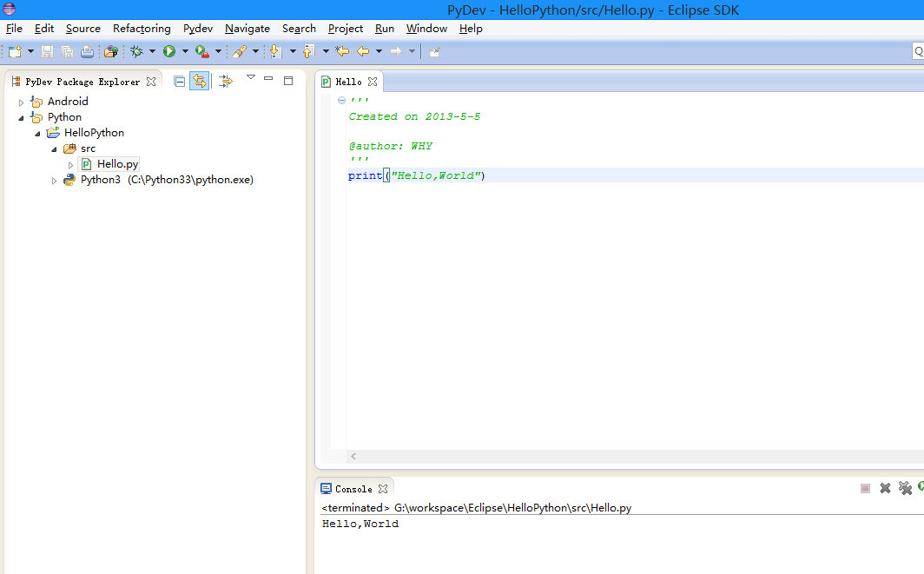This screenshot has height=574, width=924.
Task: Open the Run menu
Action: [385, 29]
